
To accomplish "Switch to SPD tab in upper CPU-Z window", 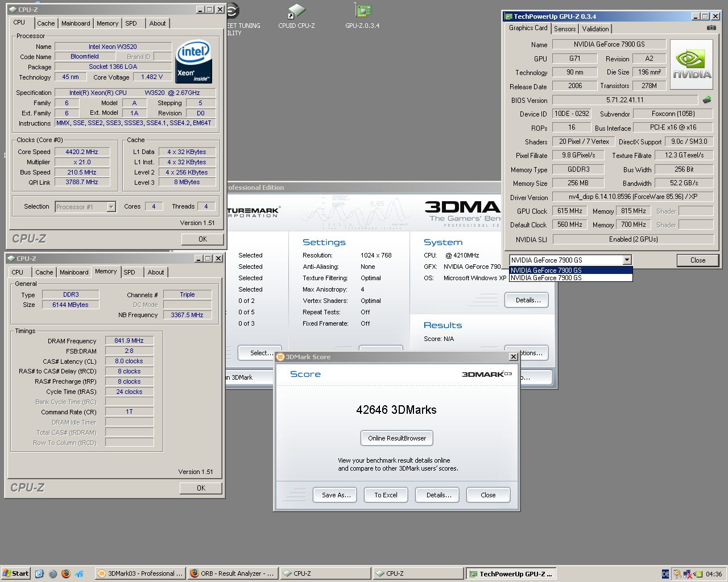I will (131, 23).
